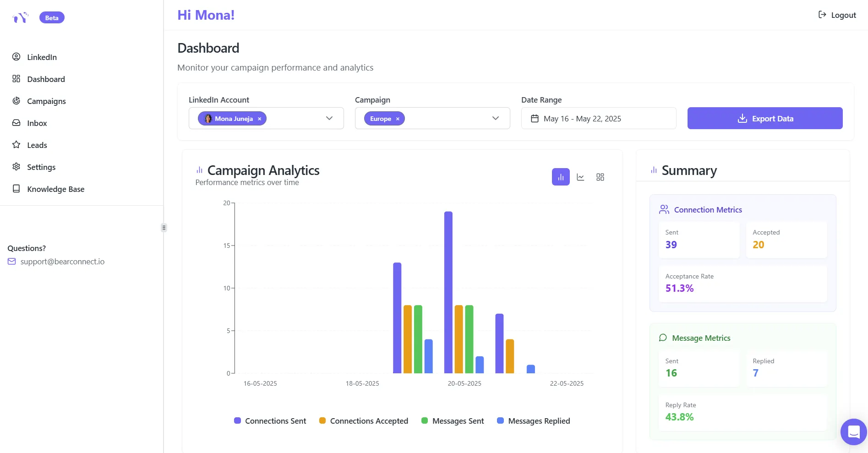Switch analytics to grid view
Screen dimensions: 868x453
click(600, 177)
